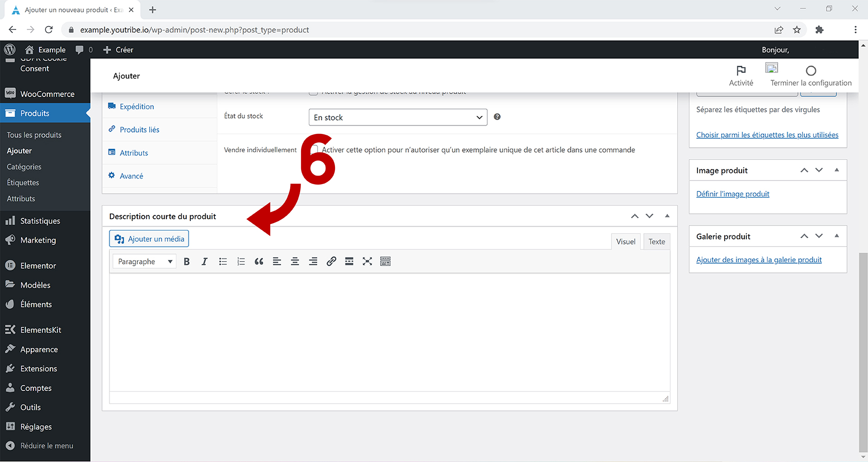Click the Ajouter un média button
The image size is (868, 462).
coord(149,239)
